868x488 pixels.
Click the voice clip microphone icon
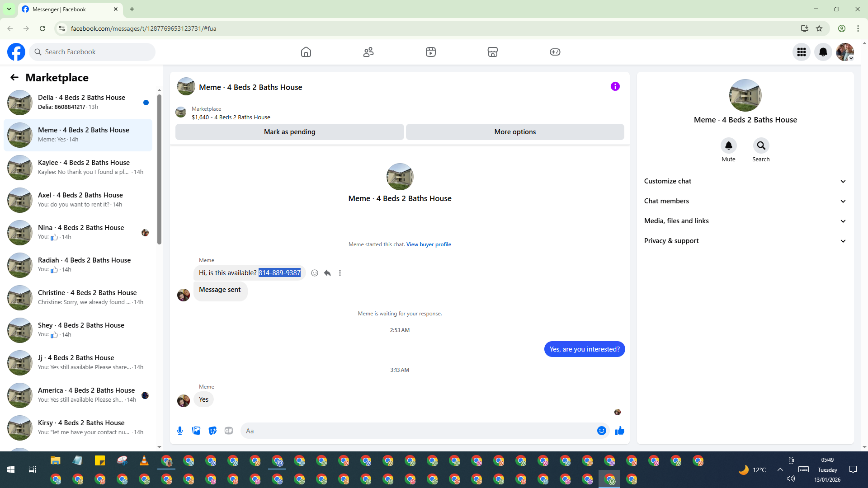pyautogui.click(x=180, y=431)
